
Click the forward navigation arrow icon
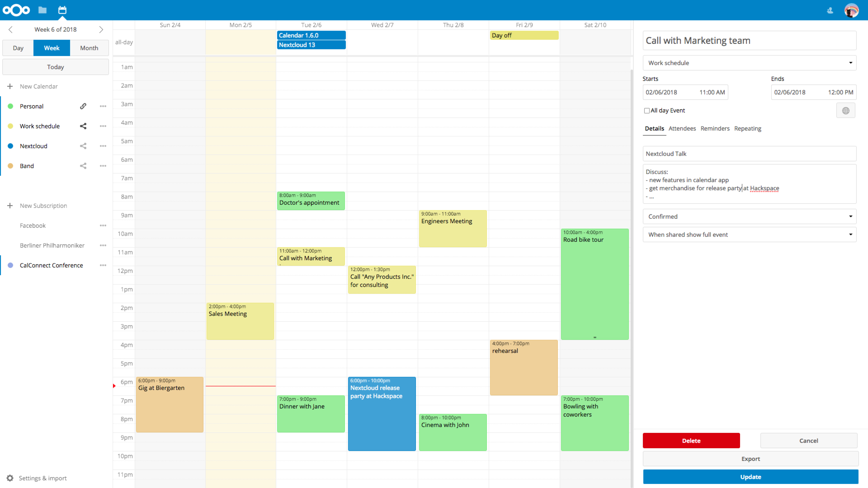[x=101, y=29]
